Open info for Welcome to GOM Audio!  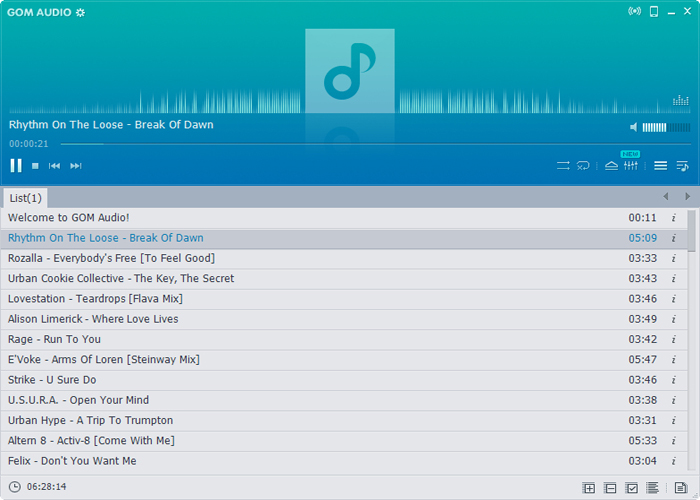pos(674,218)
